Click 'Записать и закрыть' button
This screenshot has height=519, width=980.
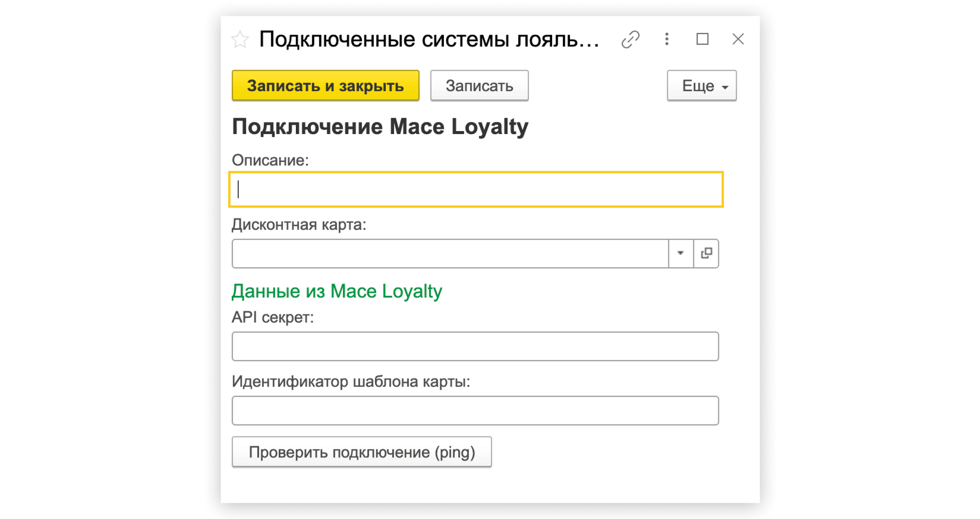tap(326, 85)
